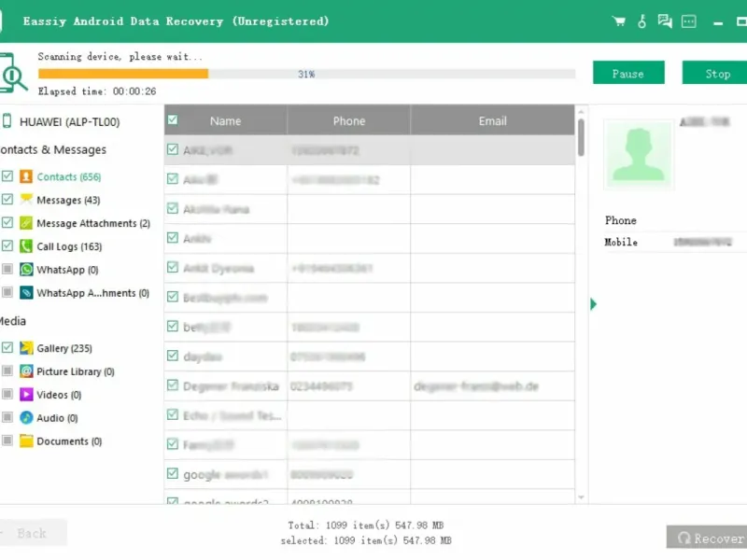
Task: Toggle the Gallery (235) checkbox
Action: 7,347
